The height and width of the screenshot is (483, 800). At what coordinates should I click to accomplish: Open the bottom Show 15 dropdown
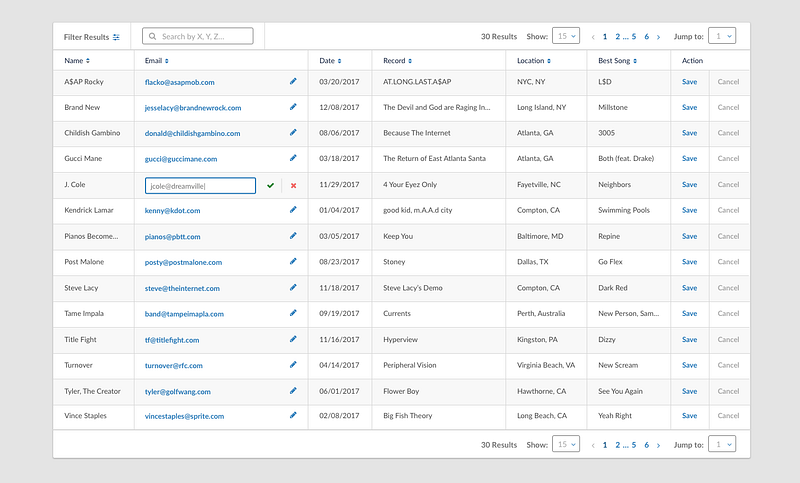point(566,444)
